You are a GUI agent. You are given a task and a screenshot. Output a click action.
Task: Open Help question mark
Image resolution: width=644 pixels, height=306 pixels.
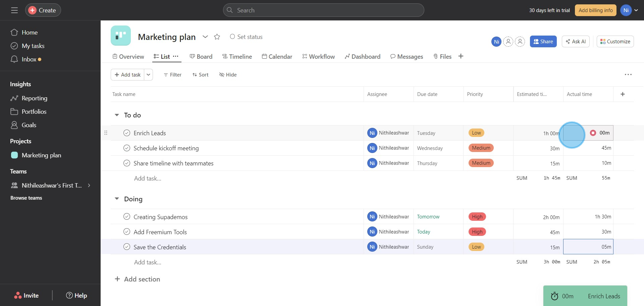pyautogui.click(x=69, y=296)
